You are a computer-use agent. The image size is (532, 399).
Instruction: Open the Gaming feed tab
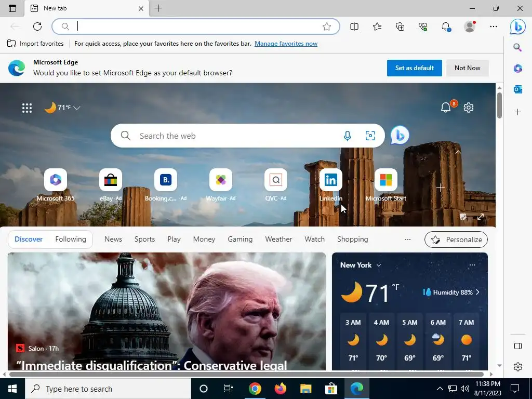click(x=240, y=239)
